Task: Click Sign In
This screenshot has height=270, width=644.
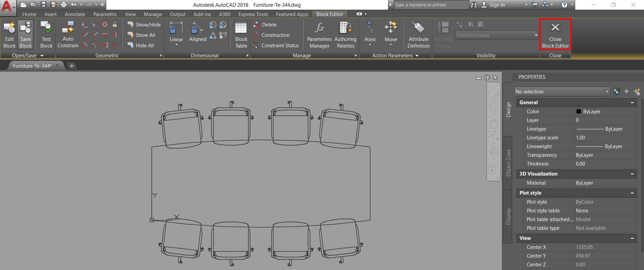Action: click(497, 5)
